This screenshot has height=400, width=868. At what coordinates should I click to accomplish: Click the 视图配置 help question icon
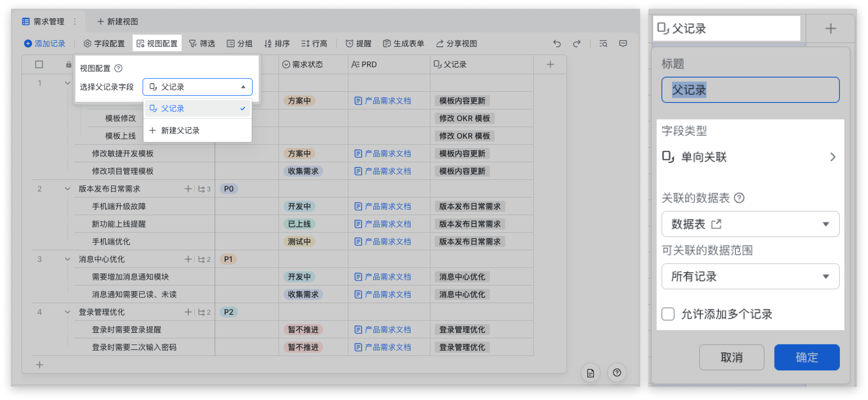[118, 68]
